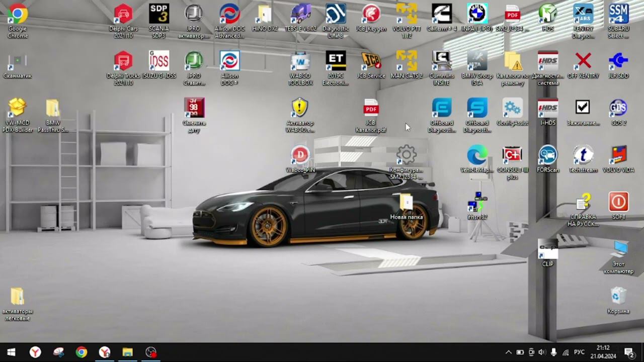Select Сменить дату shortcut
644x362 pixels.
tap(194, 115)
